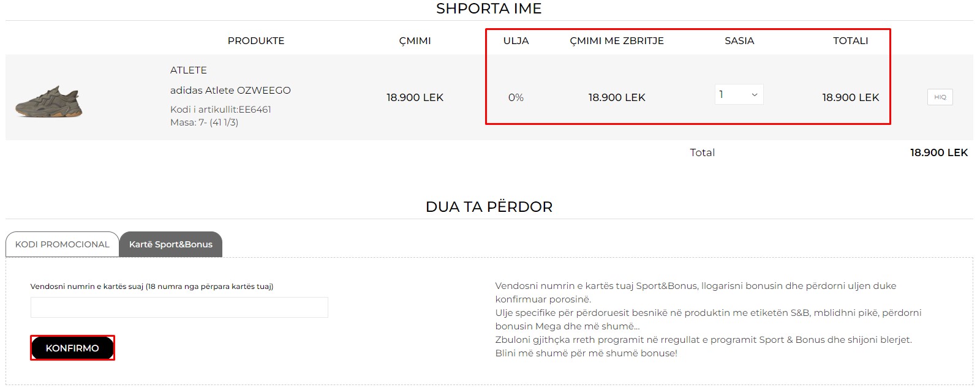This screenshot has width=980, height=390.
Task: Remove item with the HIQ button
Action: [940, 97]
